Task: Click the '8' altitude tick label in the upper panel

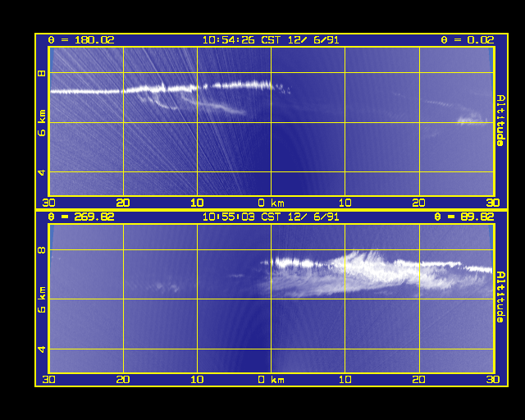Action: (x=42, y=73)
